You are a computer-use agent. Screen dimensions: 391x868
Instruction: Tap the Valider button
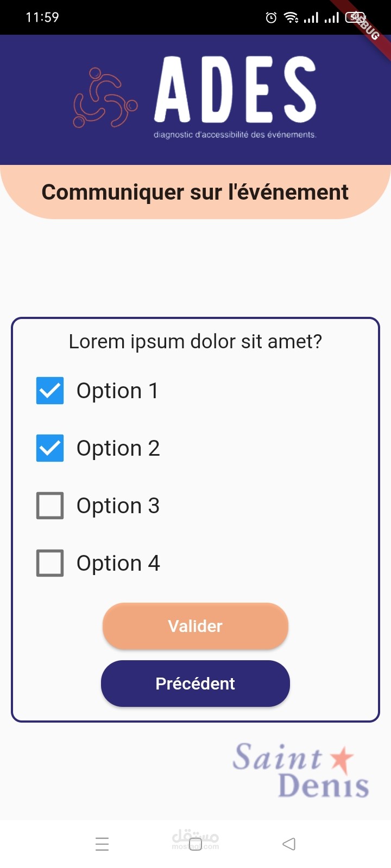[x=195, y=626]
